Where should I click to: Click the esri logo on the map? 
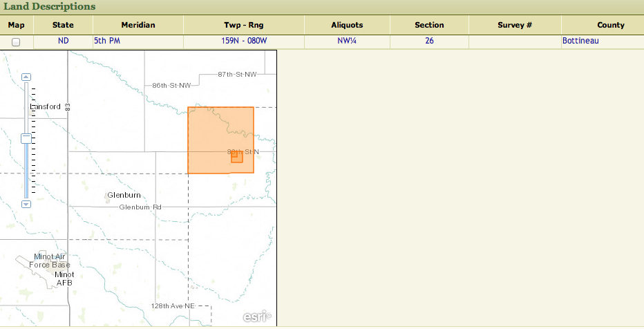click(256, 317)
